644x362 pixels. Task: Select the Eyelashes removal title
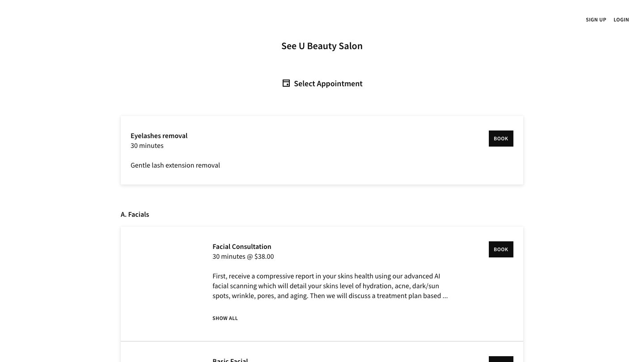click(159, 136)
